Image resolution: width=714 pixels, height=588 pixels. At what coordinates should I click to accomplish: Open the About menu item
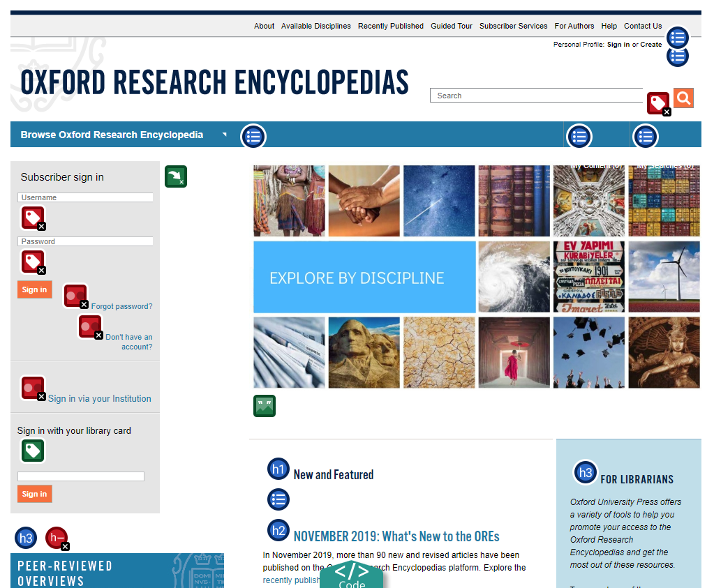pos(264,26)
